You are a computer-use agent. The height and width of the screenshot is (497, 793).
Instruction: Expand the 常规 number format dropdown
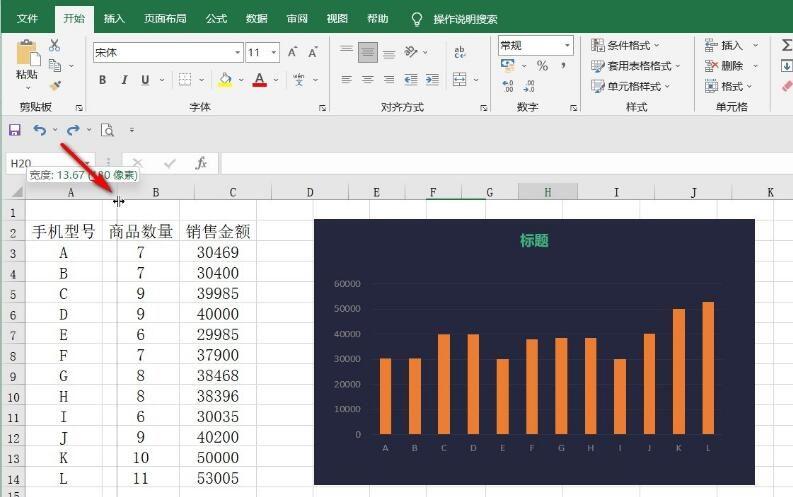coord(567,46)
